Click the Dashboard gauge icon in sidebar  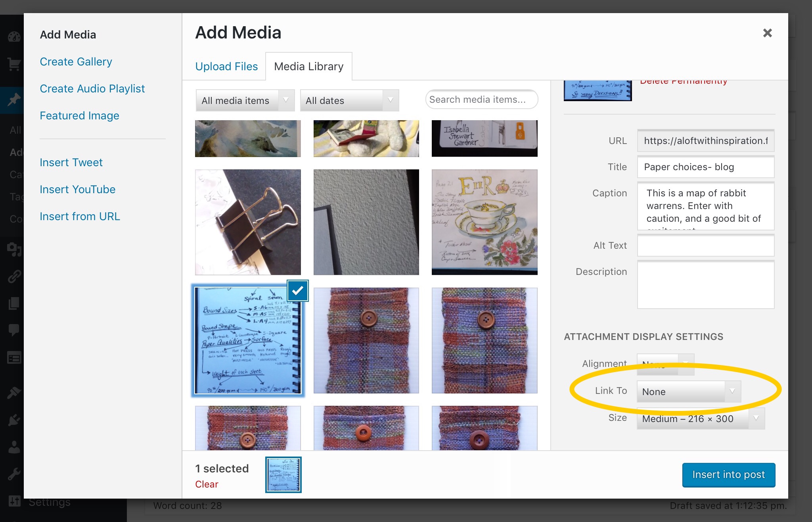(x=13, y=37)
